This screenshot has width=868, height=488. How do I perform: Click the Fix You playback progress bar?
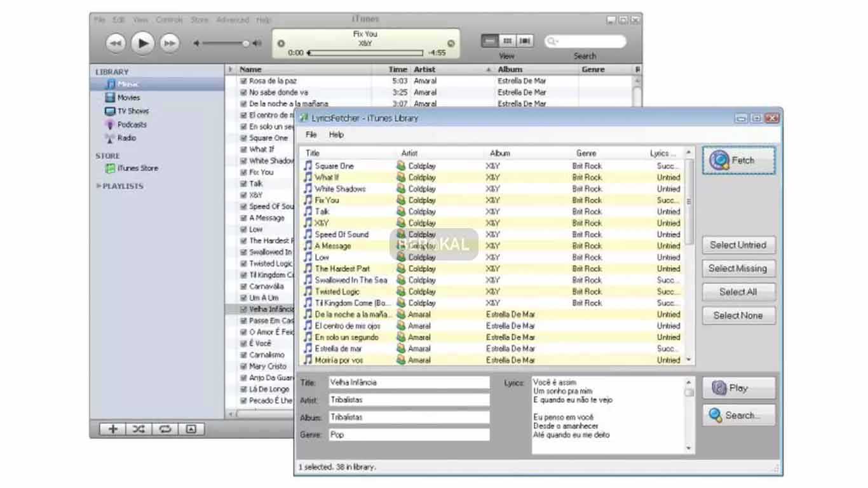point(365,53)
